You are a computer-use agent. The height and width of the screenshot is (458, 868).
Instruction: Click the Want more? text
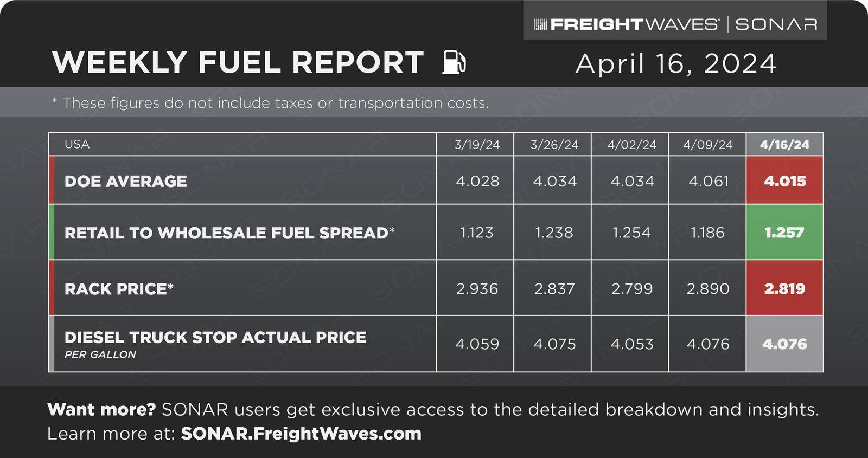click(101, 409)
